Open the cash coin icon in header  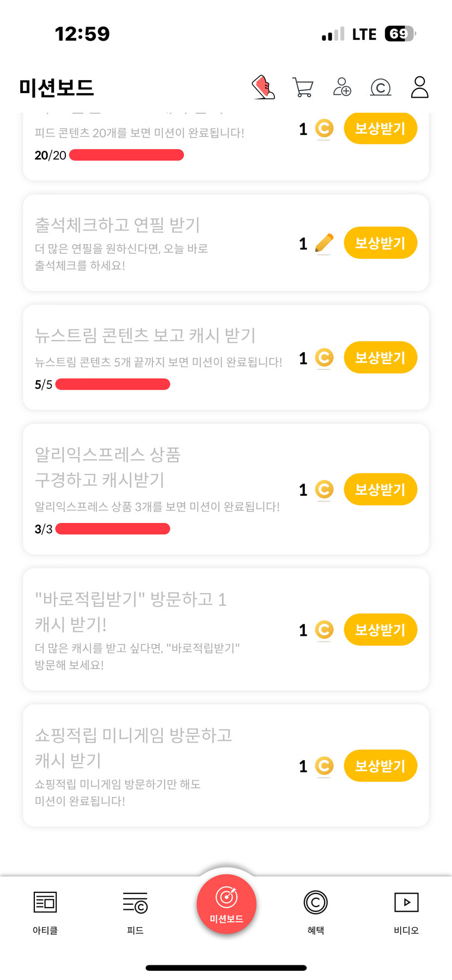[x=381, y=87]
